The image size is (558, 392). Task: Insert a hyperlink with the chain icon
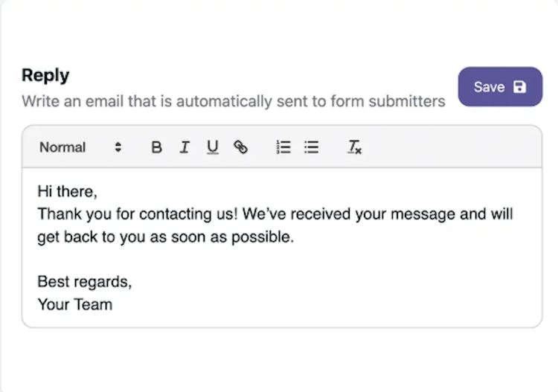point(240,147)
